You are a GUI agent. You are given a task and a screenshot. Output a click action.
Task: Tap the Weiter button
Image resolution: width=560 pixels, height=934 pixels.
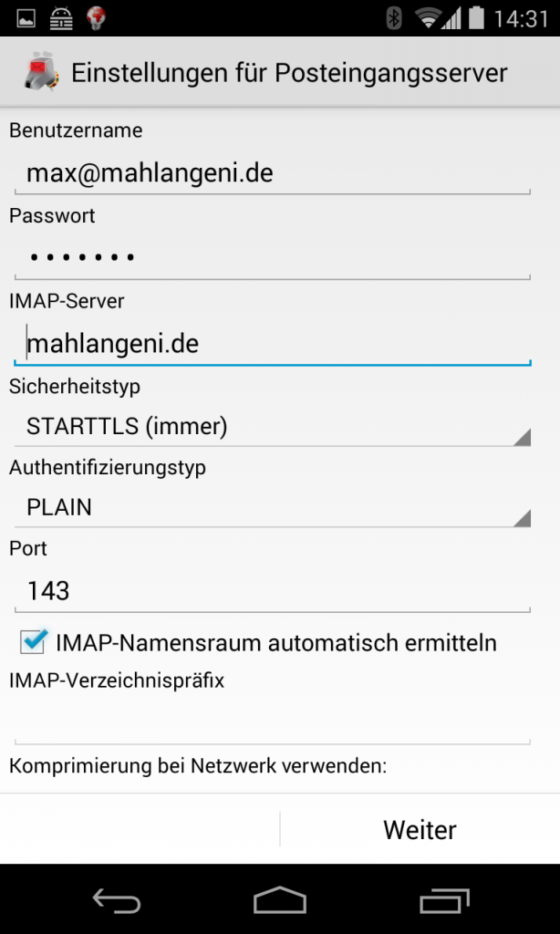pos(420,830)
